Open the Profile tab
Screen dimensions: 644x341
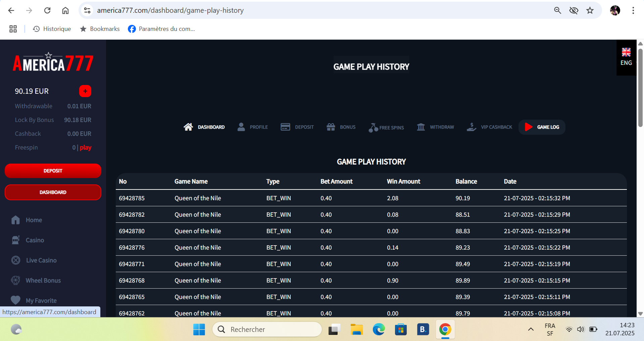pos(253,127)
